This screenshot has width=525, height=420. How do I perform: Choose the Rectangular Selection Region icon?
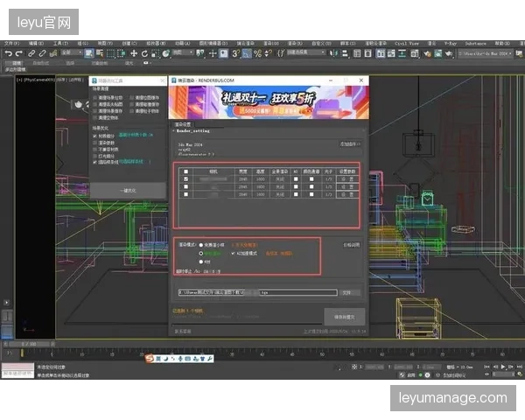110,53
